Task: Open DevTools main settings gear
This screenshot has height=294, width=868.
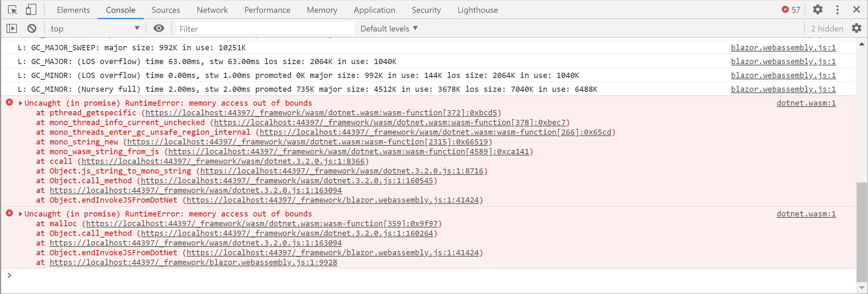Action: (817, 10)
